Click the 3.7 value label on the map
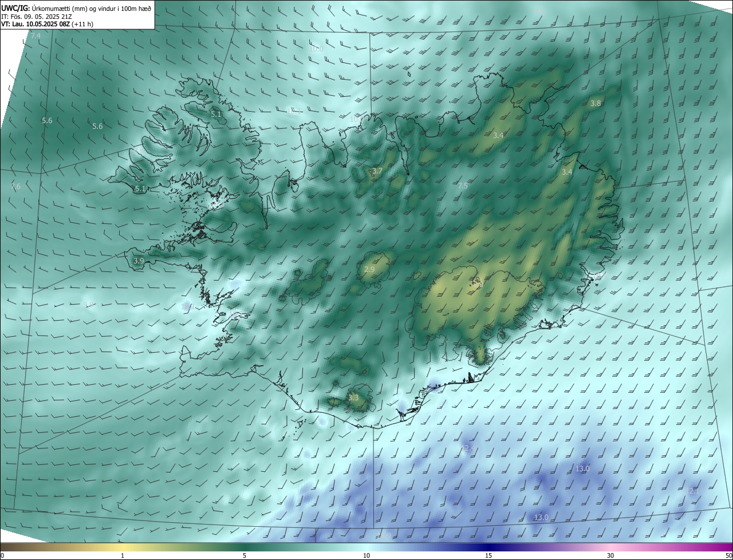This screenshot has height=560, width=733. [377, 171]
